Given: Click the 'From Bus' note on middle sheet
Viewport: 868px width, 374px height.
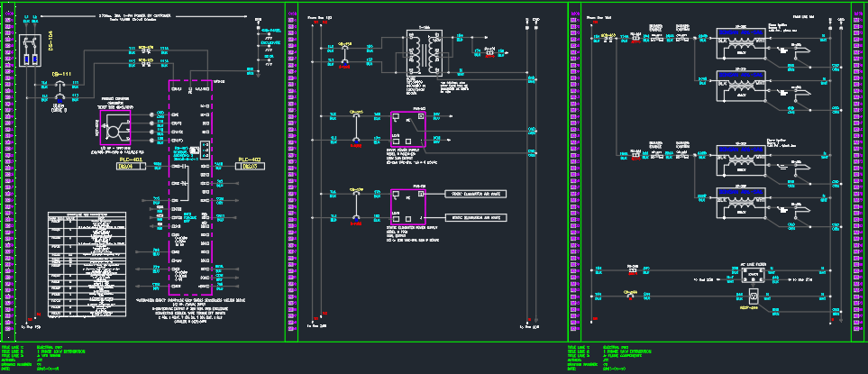Looking at the screenshot, I should point(319,18).
